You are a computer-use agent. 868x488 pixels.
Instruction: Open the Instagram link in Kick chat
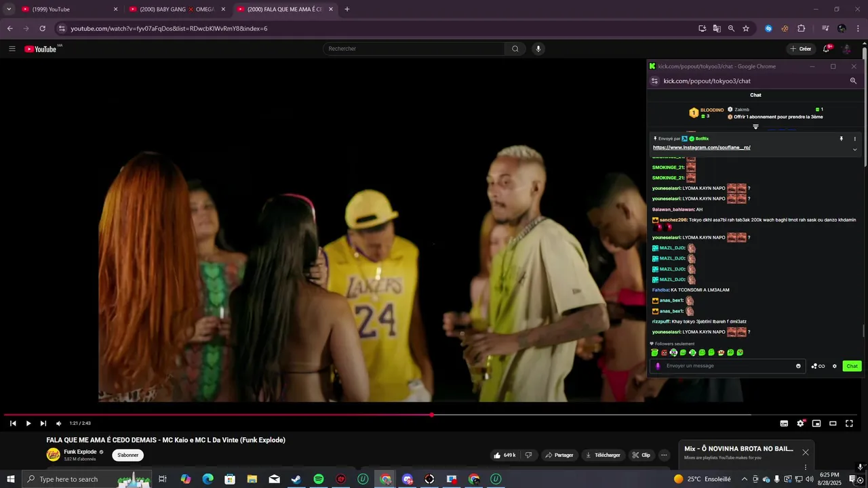pyautogui.click(x=701, y=148)
